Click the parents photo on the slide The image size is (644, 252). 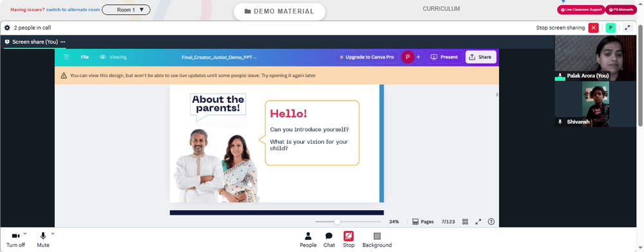(216, 165)
